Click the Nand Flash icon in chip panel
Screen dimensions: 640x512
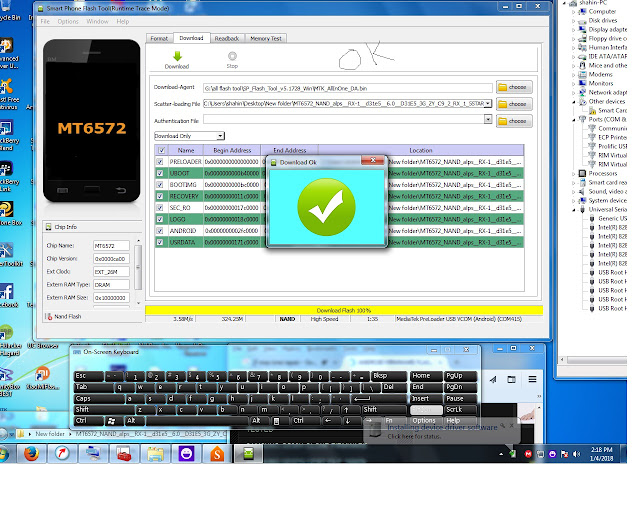click(49, 316)
